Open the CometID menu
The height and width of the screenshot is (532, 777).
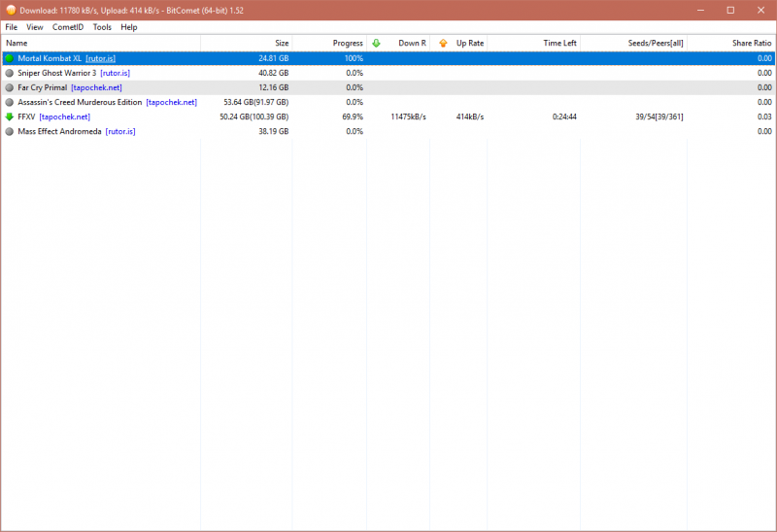67,27
